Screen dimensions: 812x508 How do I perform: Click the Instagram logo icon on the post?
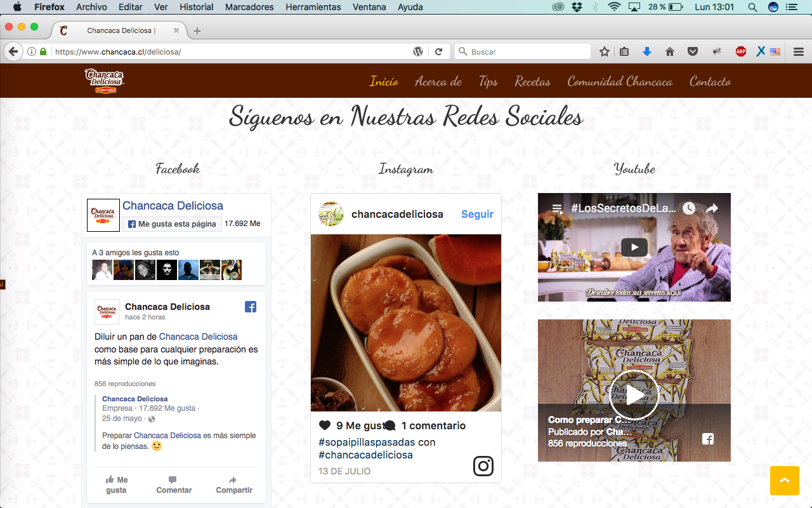click(x=483, y=466)
